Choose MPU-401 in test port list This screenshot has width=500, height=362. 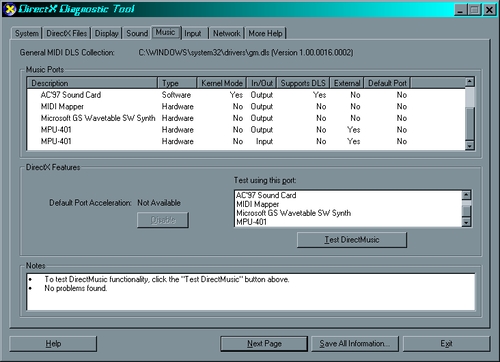point(348,222)
